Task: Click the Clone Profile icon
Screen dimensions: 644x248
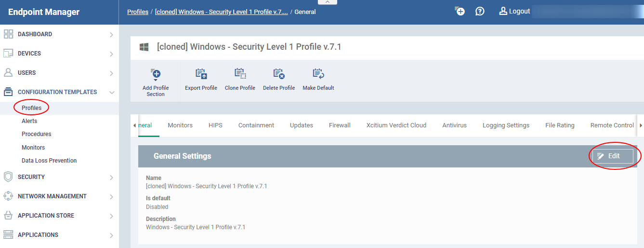Action: 240,74
